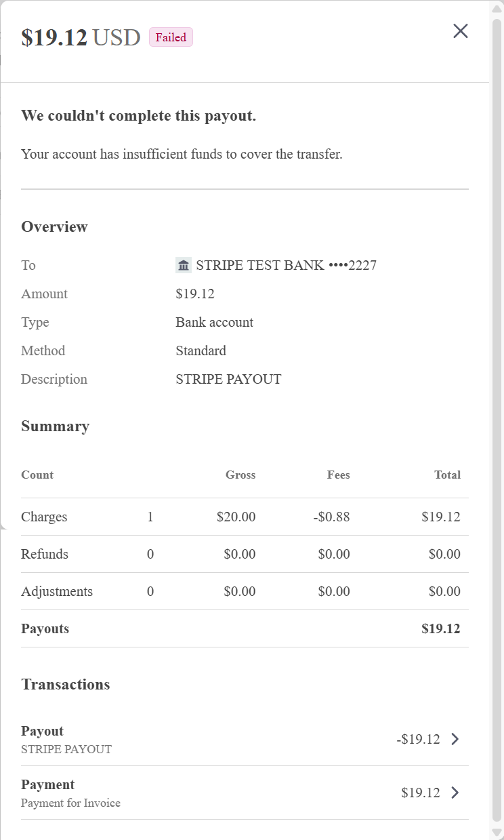Select the Adjustments row label
Screen dimensions: 504x840
pos(57,591)
